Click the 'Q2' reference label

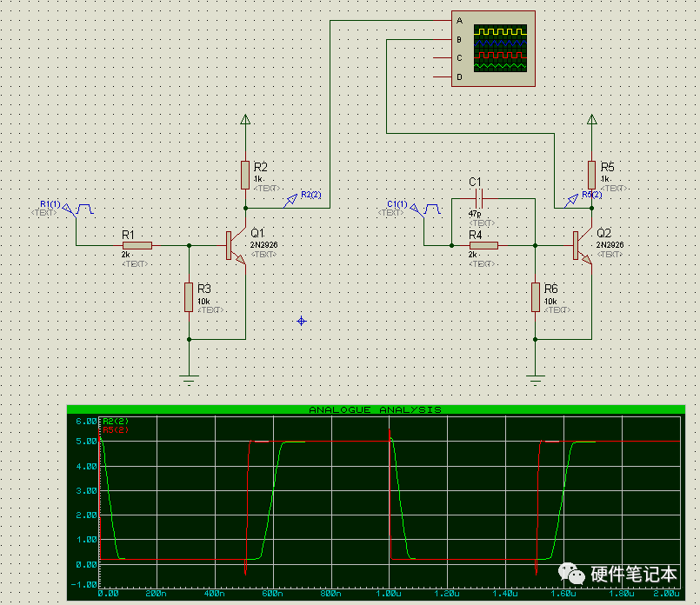pyautogui.click(x=604, y=233)
